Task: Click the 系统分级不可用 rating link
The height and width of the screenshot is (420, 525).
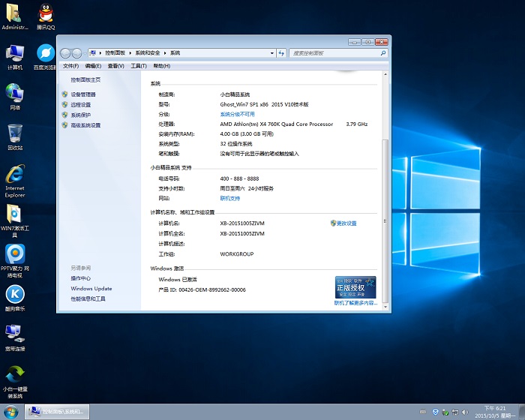Action: [238, 114]
